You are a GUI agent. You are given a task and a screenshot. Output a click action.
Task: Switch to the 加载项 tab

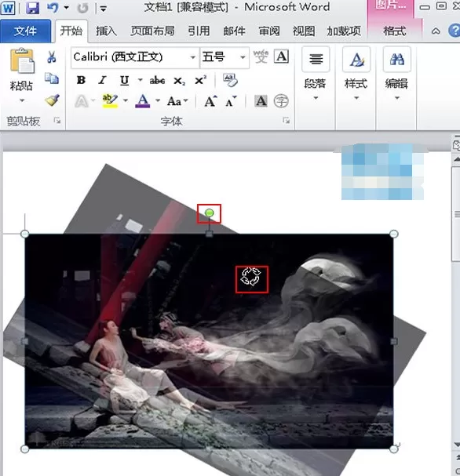coord(344,31)
